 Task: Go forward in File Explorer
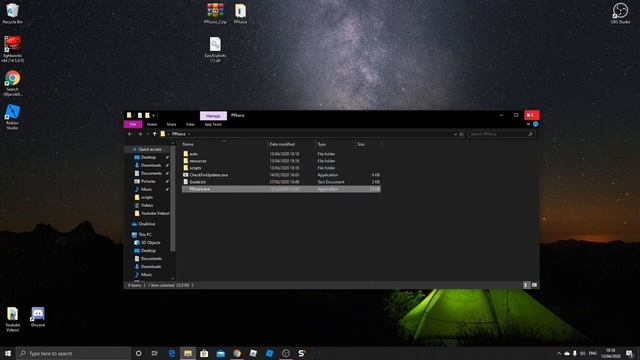(140, 134)
